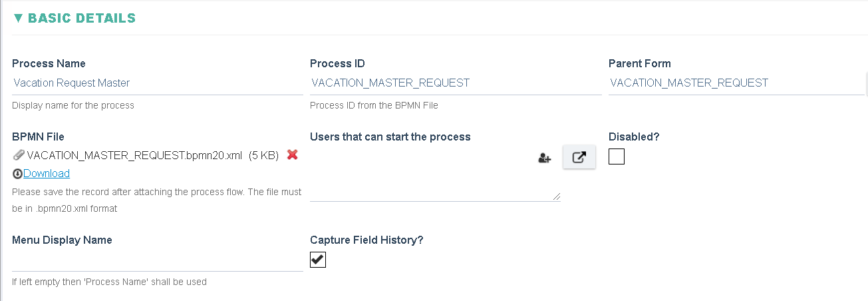Click the add user icon
Viewport: 868px width, 301px height.
click(545, 158)
